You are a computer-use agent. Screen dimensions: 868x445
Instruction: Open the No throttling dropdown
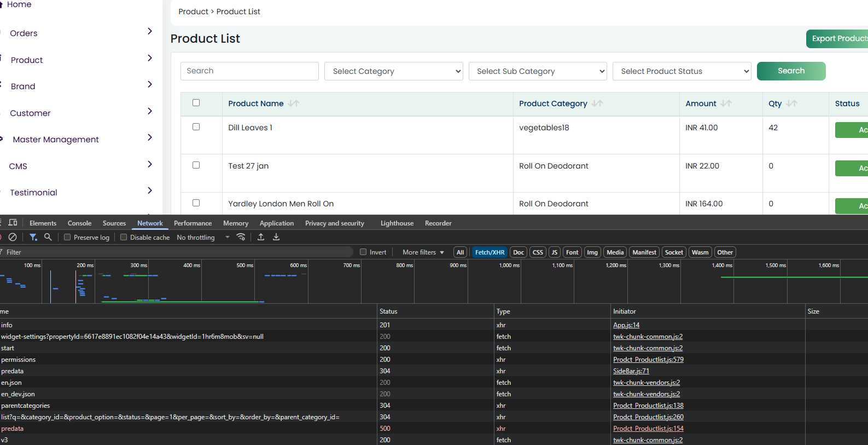[x=203, y=238]
